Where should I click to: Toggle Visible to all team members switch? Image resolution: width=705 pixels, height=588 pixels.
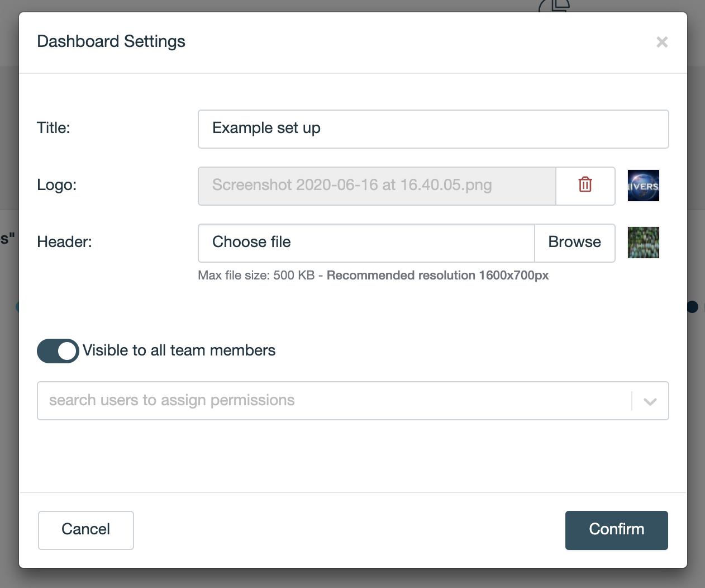58,351
